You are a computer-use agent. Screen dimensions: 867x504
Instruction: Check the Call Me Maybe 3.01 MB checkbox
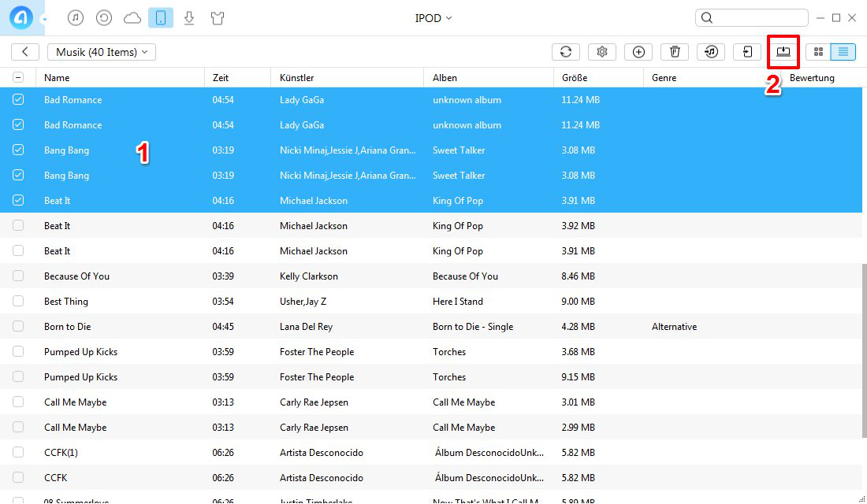(x=18, y=402)
